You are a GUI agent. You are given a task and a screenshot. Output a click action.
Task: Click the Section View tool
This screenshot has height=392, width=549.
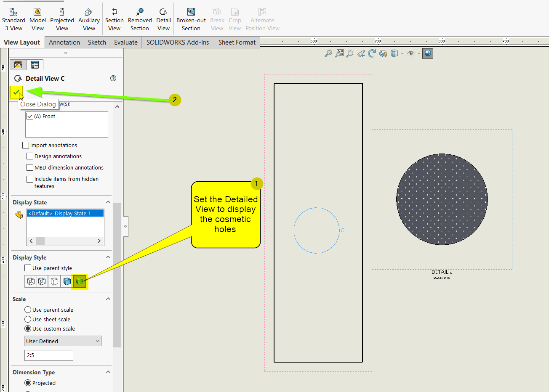pyautogui.click(x=114, y=19)
